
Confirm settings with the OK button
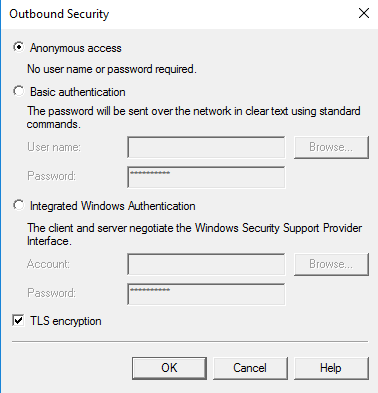pyautogui.click(x=169, y=368)
